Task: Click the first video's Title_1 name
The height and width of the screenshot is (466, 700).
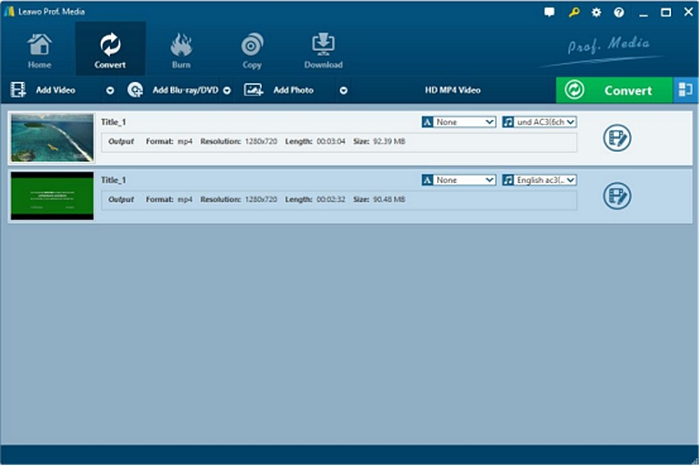Action: [113, 122]
